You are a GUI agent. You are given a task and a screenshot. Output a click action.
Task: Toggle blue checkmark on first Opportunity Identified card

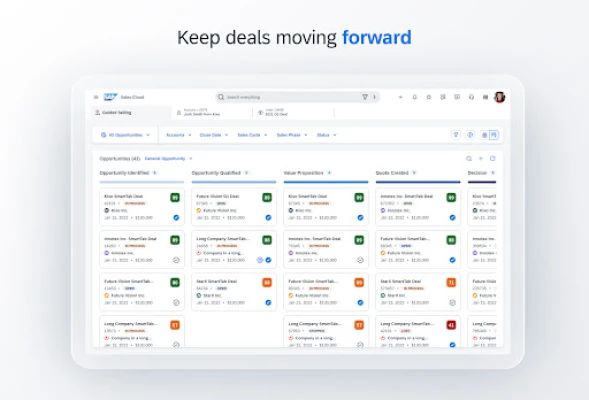(x=176, y=217)
